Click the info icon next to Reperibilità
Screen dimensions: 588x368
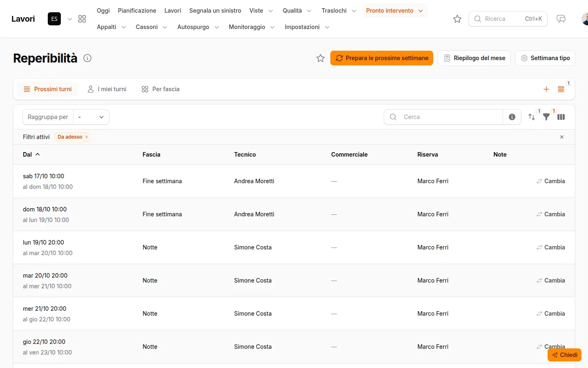coord(87,58)
